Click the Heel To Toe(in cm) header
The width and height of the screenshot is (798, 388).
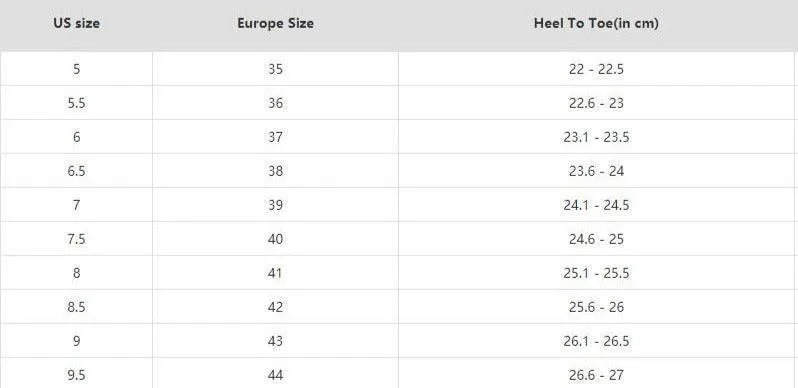click(x=596, y=23)
